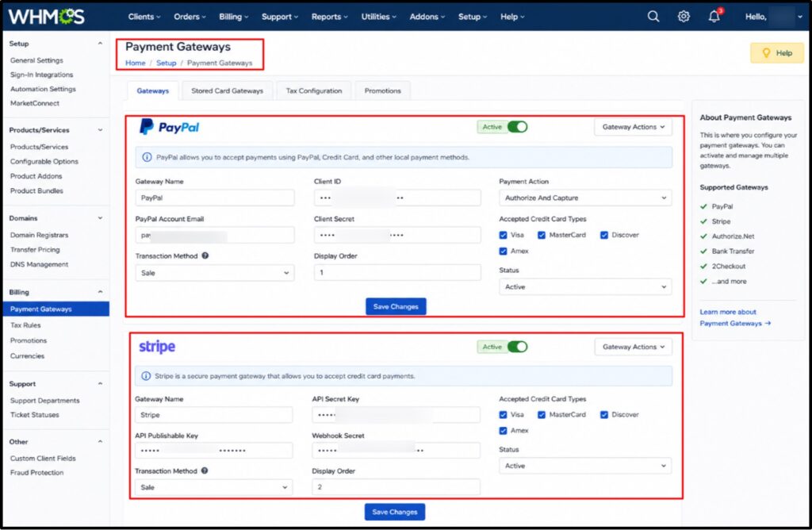
Task: Open the notifications bell icon
Action: coord(714,17)
